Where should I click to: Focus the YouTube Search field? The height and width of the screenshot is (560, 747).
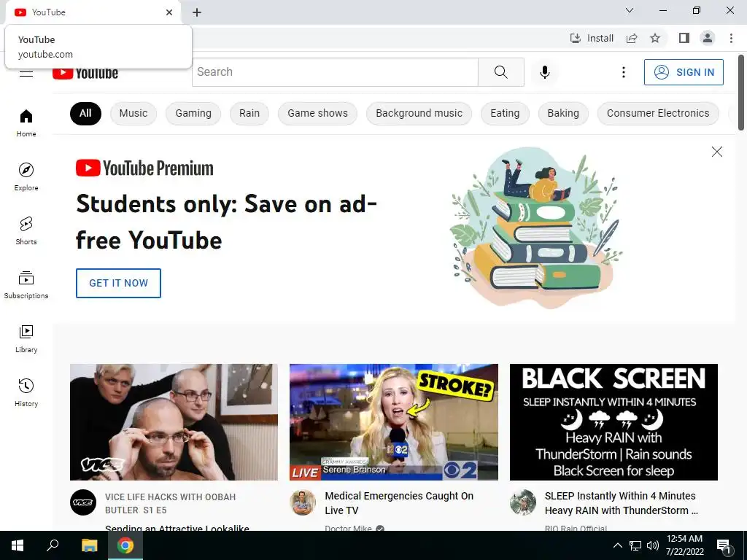(x=335, y=72)
